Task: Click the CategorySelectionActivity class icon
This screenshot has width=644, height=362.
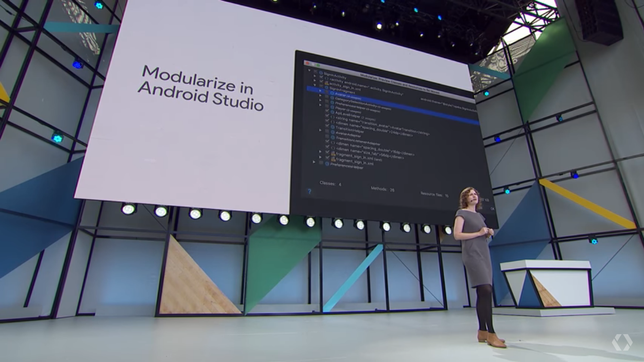Action: 332,99
